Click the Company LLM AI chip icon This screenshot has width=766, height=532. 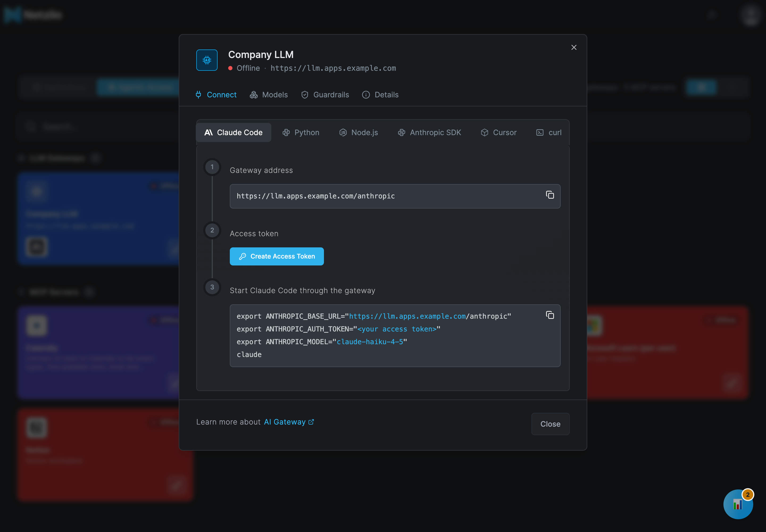207,60
